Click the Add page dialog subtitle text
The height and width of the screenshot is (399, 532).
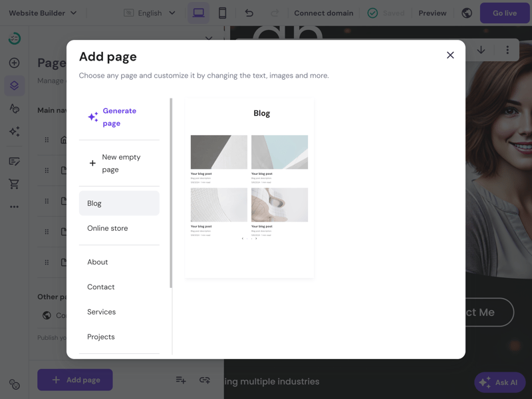click(203, 75)
